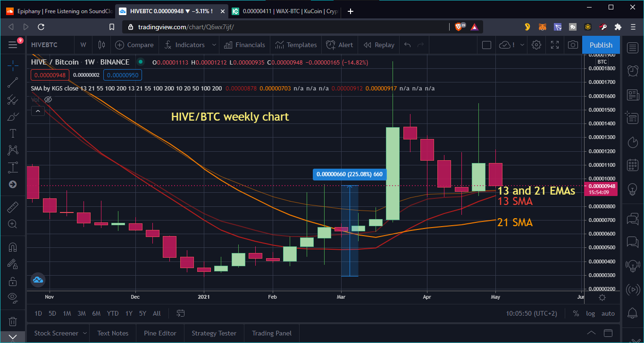This screenshot has width=644, height=343.
Task: Set date range to YTD
Action: pos(113,313)
